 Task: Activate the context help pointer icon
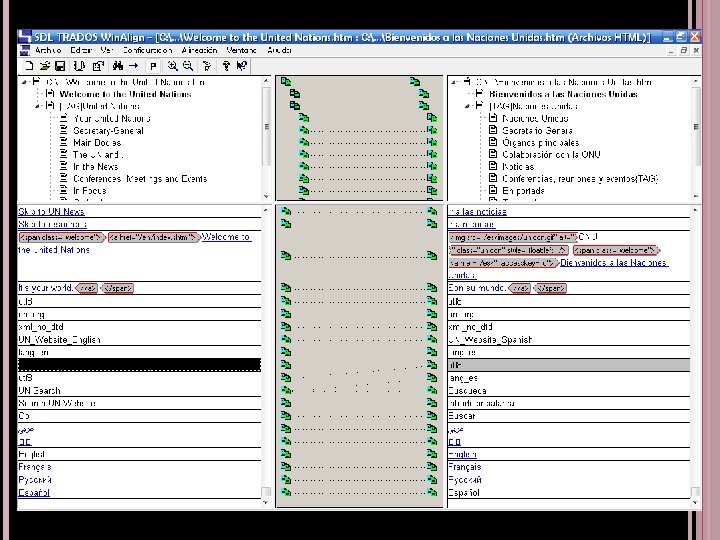pos(242,66)
